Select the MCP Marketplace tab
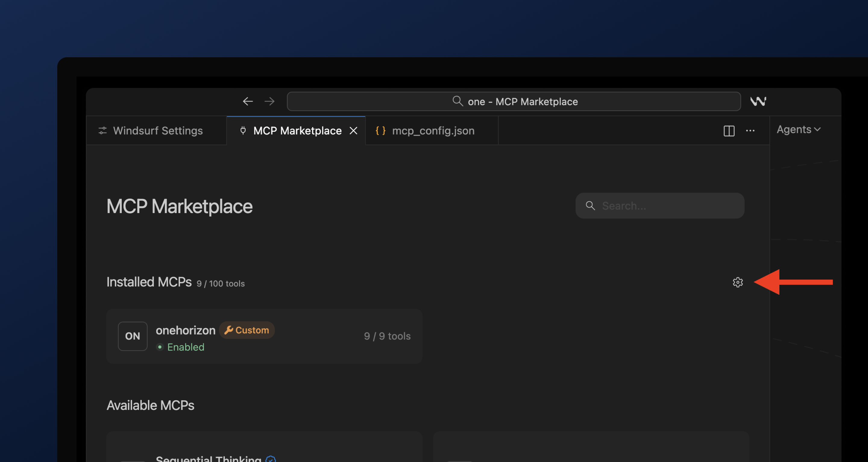The image size is (868, 462). click(296, 130)
